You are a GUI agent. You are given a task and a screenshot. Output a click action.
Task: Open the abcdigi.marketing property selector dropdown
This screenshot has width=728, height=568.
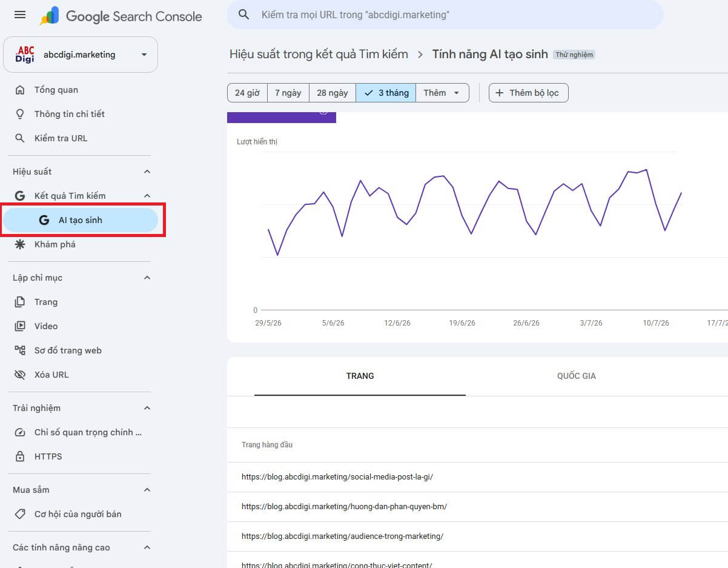[81, 55]
